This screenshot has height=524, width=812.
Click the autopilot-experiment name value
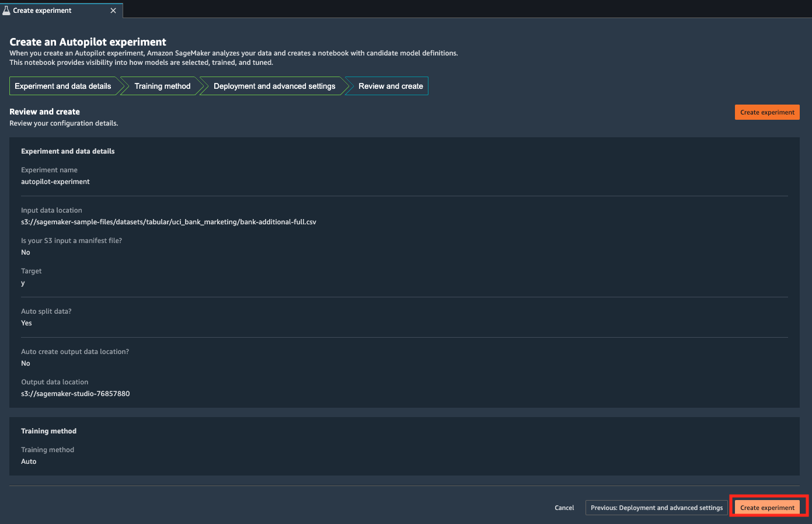(55, 182)
